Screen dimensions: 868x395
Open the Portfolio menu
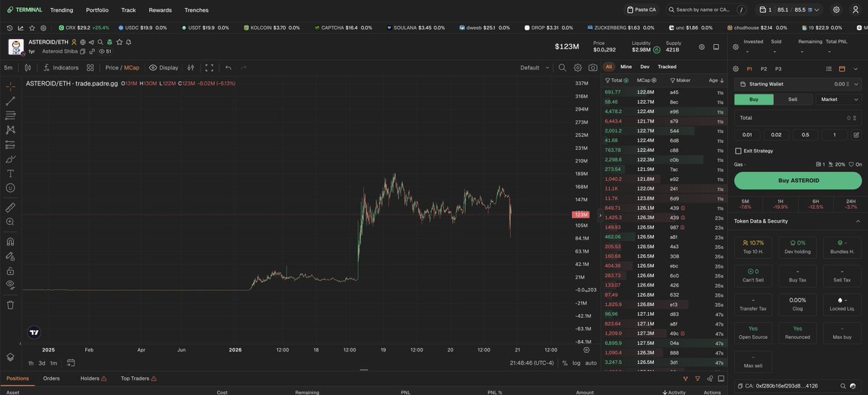click(x=97, y=10)
